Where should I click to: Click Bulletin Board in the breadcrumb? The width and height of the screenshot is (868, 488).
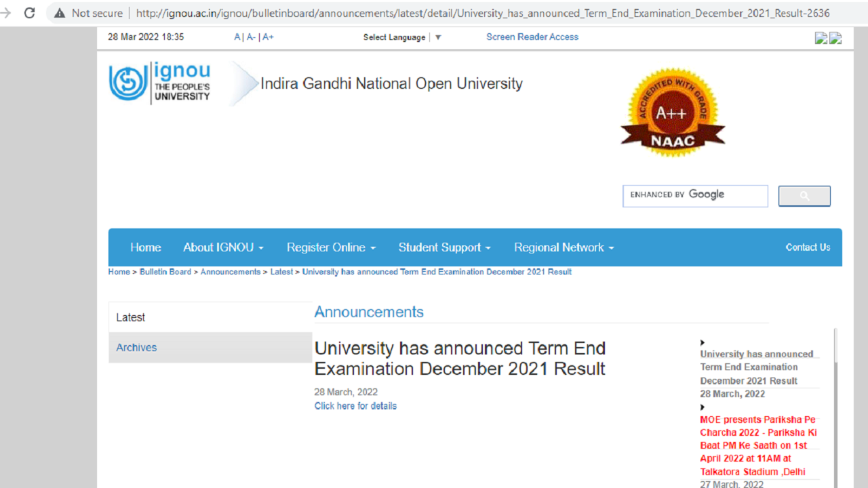(x=165, y=272)
